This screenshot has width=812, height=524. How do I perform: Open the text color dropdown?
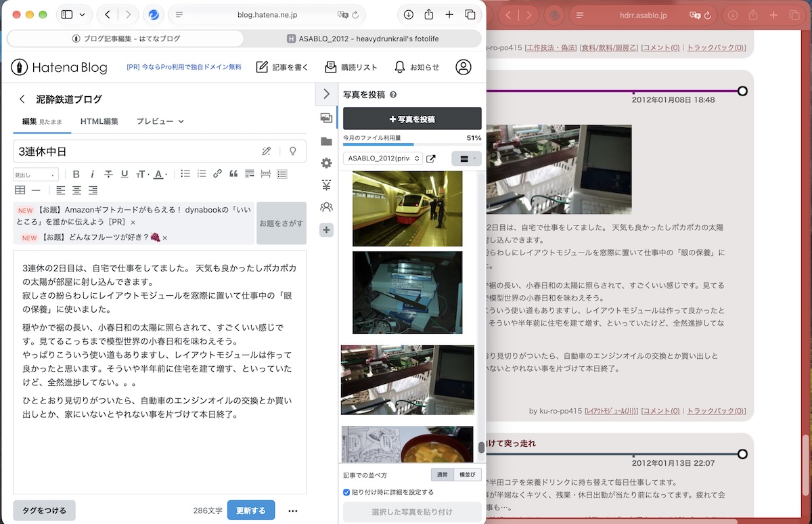(160, 174)
